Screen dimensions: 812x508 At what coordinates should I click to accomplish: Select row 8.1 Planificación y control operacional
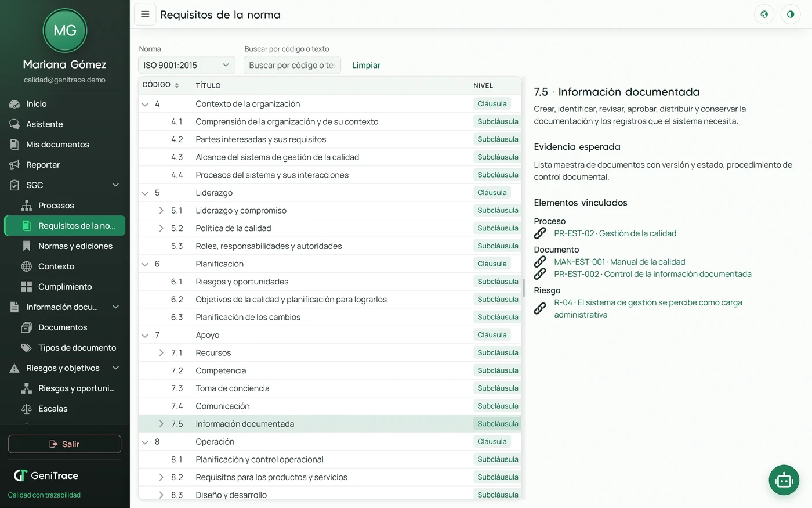[329, 460]
